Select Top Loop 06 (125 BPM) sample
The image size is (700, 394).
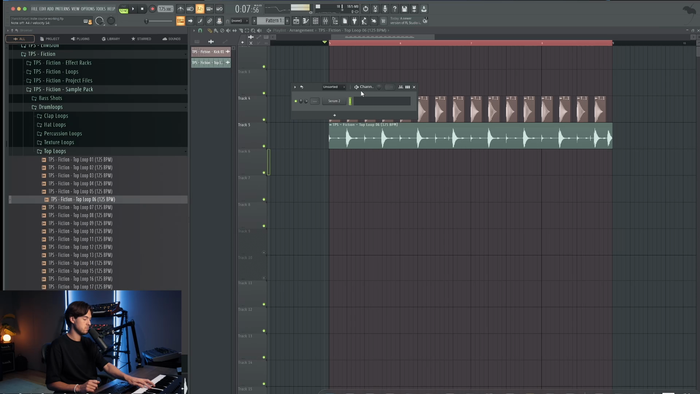(83, 199)
